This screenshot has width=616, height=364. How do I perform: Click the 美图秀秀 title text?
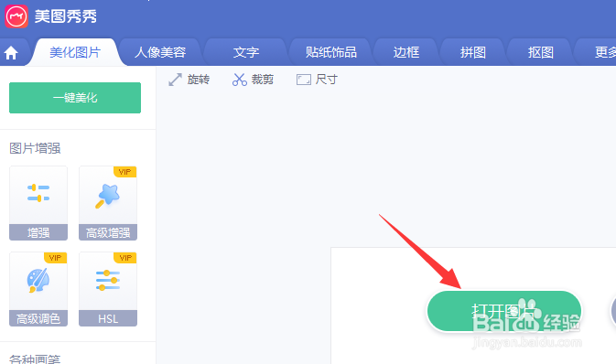pyautogui.click(x=66, y=16)
